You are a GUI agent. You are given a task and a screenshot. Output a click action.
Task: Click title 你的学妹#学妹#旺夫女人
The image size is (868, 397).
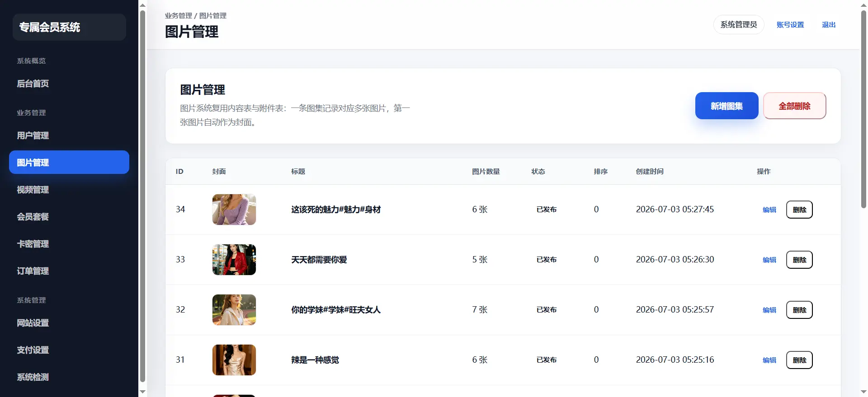point(336,310)
